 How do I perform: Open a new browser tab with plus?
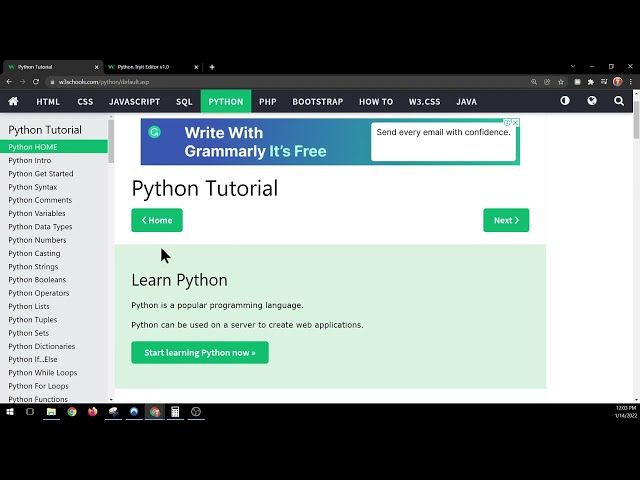point(212,67)
